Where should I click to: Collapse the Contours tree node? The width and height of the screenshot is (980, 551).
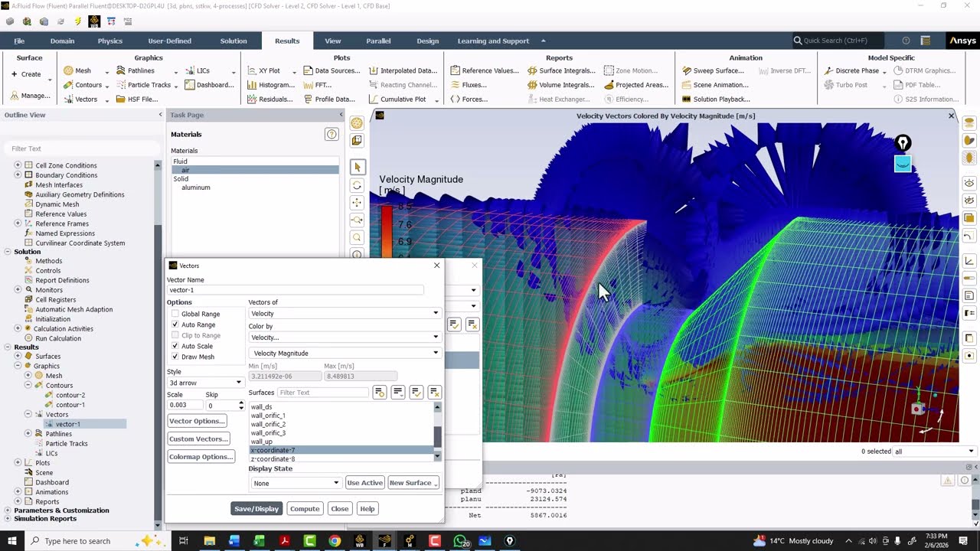(28, 386)
